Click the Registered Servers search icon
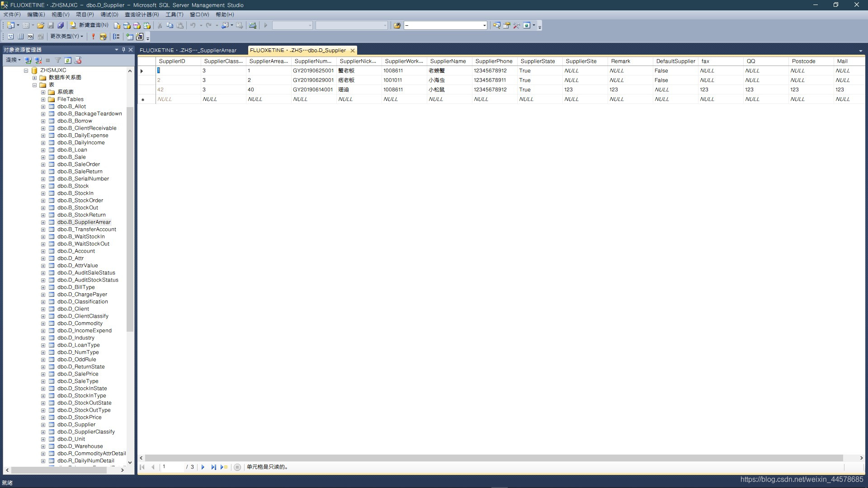 (496, 25)
